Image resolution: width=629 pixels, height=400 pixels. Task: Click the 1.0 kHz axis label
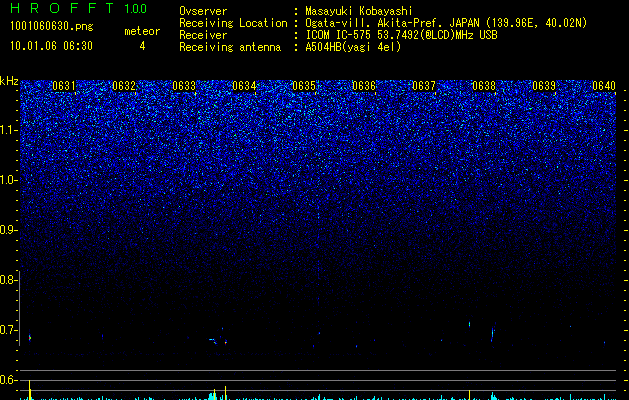[x=8, y=180]
